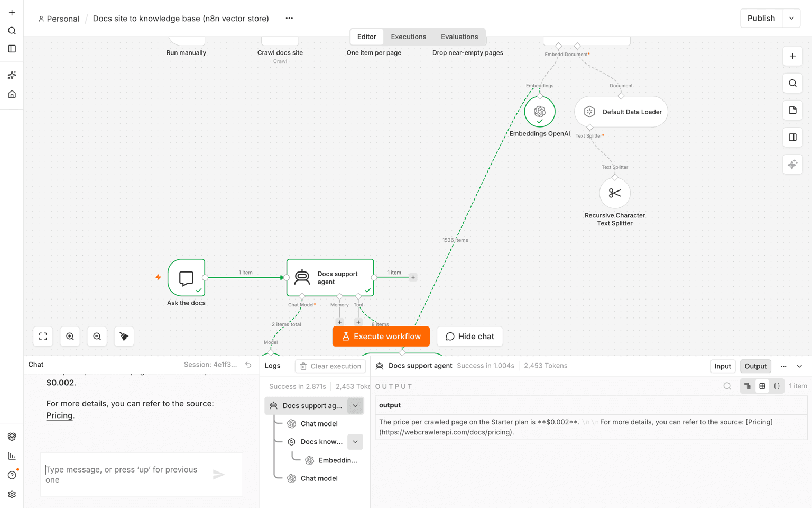The height and width of the screenshot is (508, 812).
Task: Click Publish button
Action: (x=761, y=18)
